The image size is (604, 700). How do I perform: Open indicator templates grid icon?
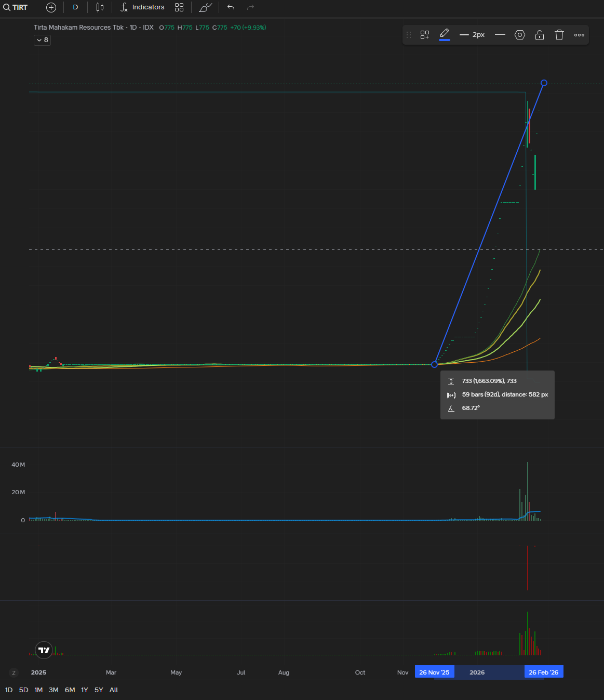pos(179,7)
